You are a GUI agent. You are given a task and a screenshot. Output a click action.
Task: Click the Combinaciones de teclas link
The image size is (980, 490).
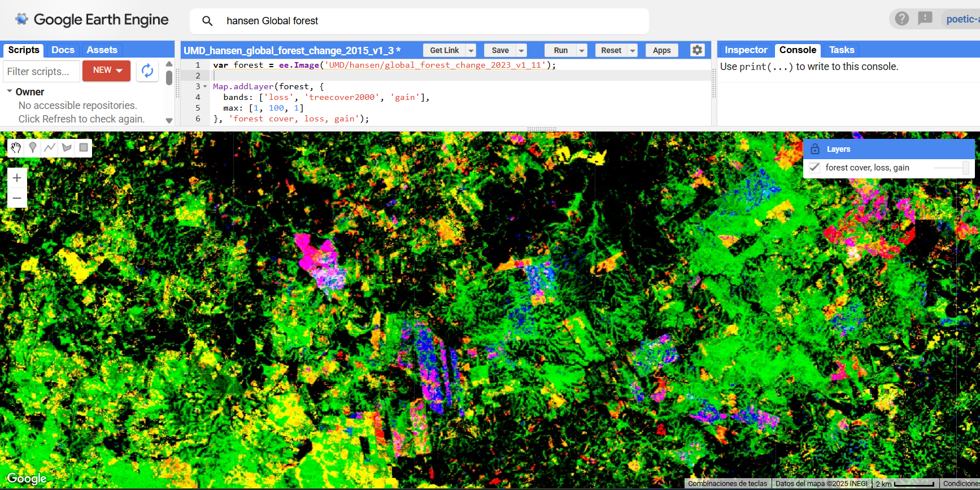tap(728, 484)
